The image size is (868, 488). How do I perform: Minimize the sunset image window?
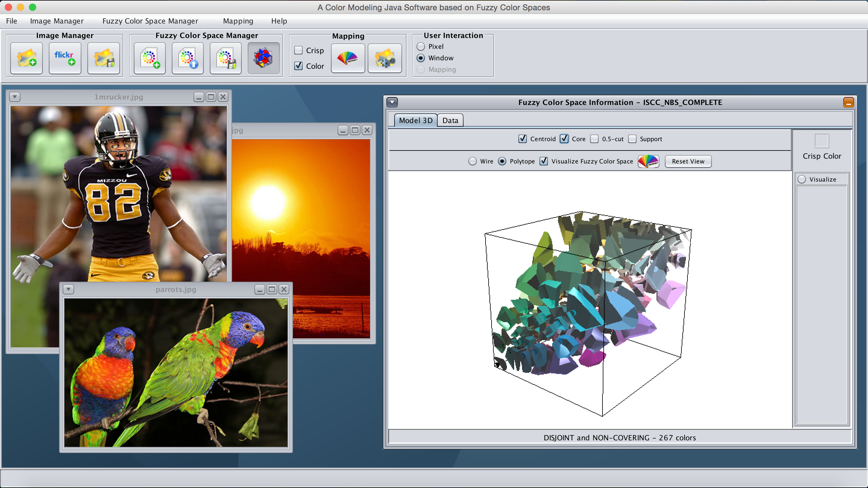(x=343, y=130)
